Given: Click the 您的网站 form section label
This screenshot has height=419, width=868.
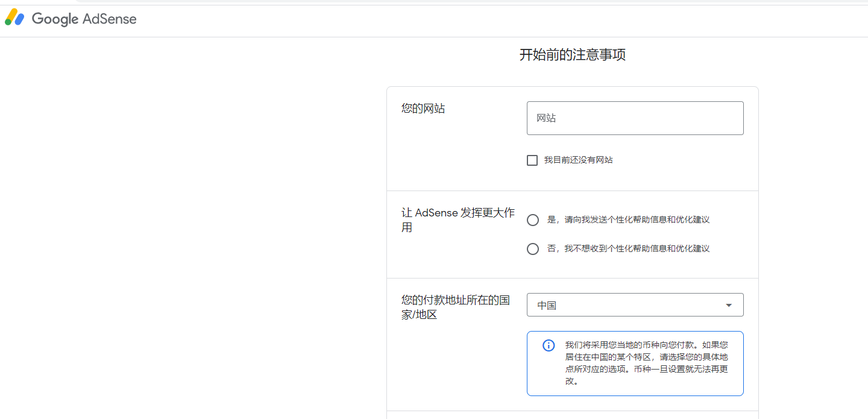Looking at the screenshot, I should tap(423, 109).
